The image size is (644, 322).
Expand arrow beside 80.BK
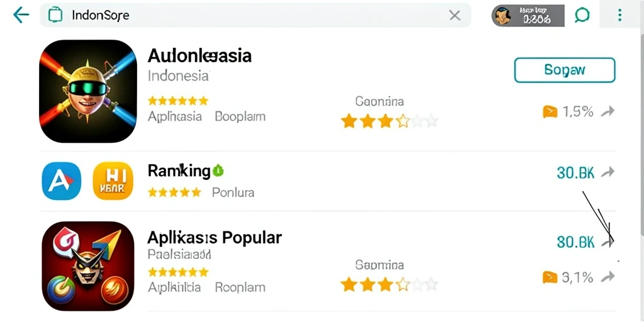coord(608,242)
